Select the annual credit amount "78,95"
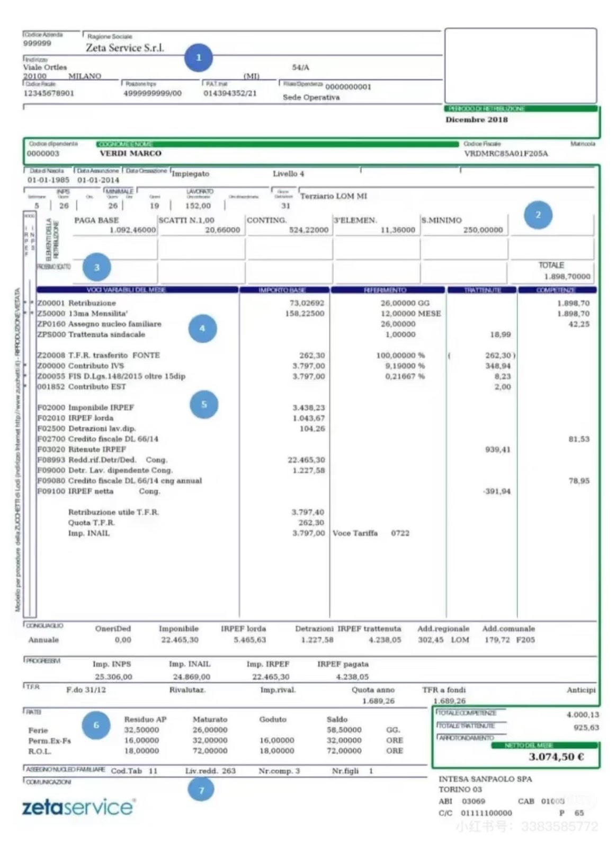This screenshot has height=848, width=616. pos(579,481)
